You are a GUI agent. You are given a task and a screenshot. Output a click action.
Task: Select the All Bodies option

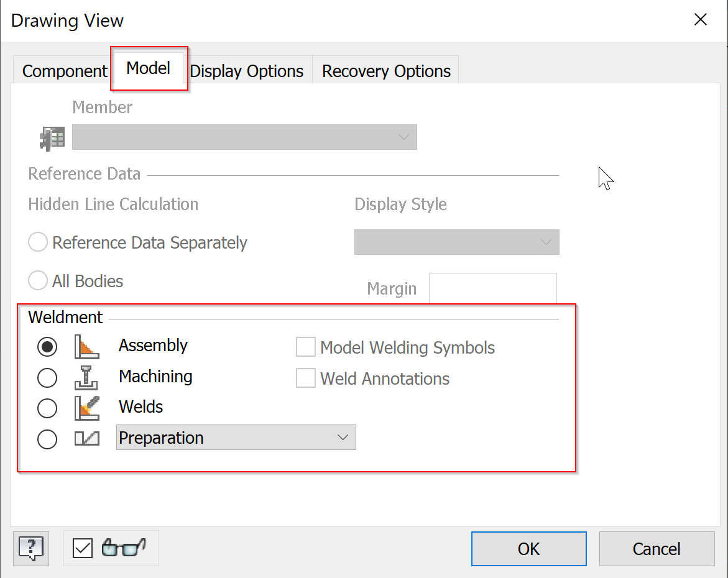pos(38,280)
